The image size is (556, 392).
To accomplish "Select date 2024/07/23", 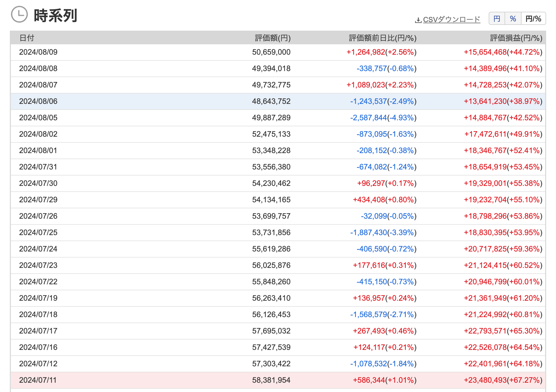I will (38, 265).
